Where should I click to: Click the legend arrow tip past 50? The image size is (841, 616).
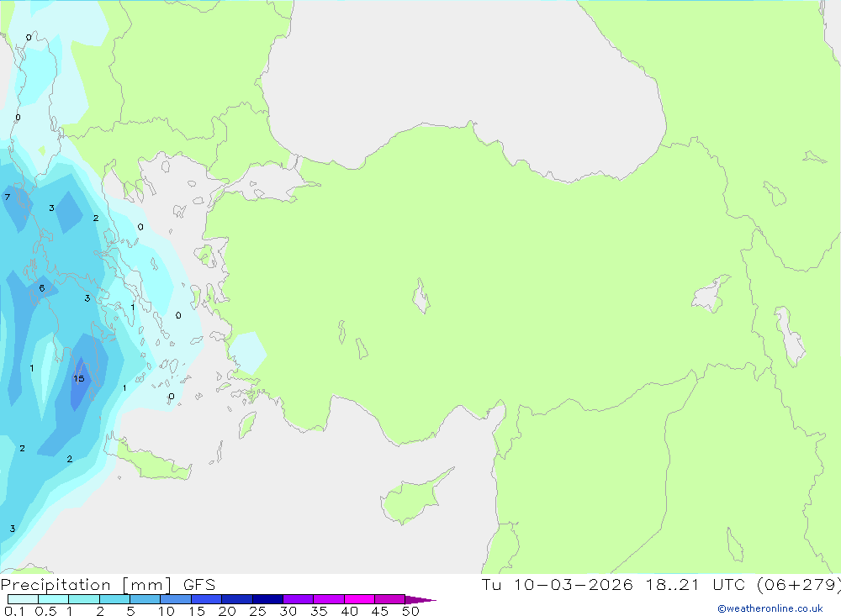pyautogui.click(x=421, y=599)
